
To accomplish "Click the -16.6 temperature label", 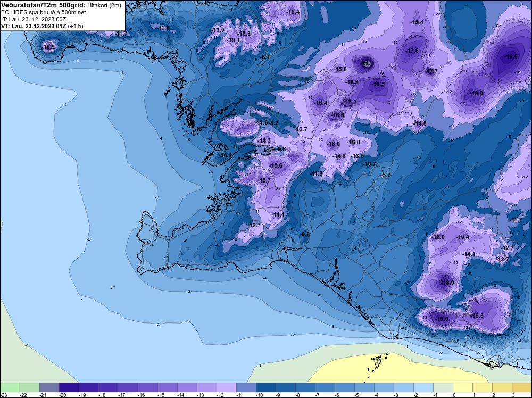I will click(x=338, y=115).
